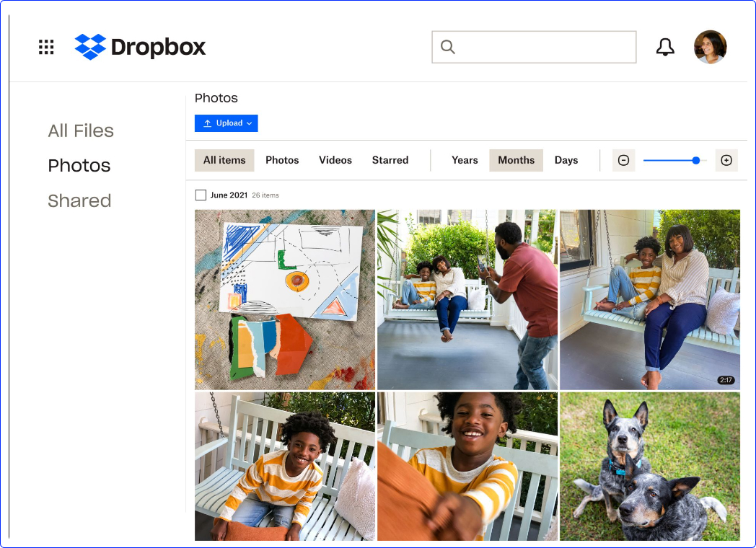
Task: Open photo of man photographing porch swing
Action: click(x=467, y=299)
